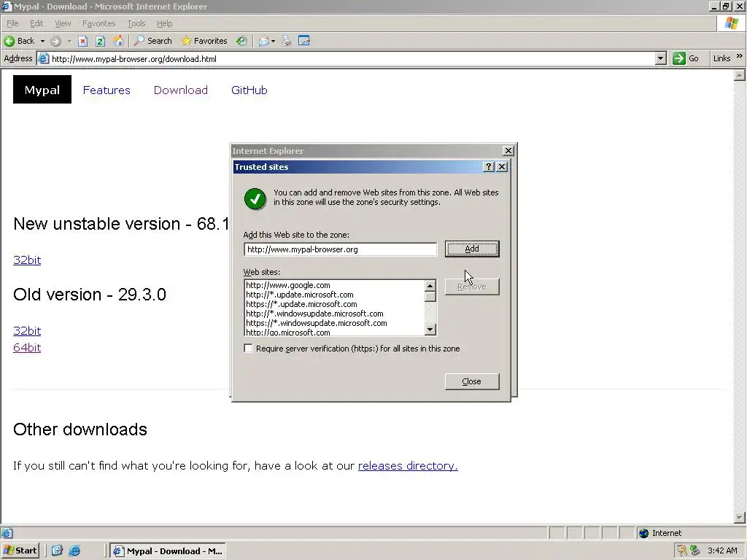Click the 64bit download link

pyautogui.click(x=27, y=348)
